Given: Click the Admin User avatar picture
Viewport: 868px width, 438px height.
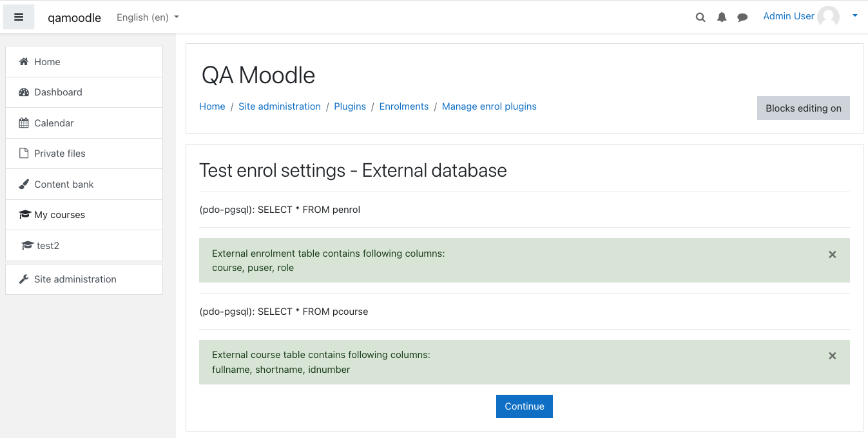Looking at the screenshot, I should pos(828,17).
